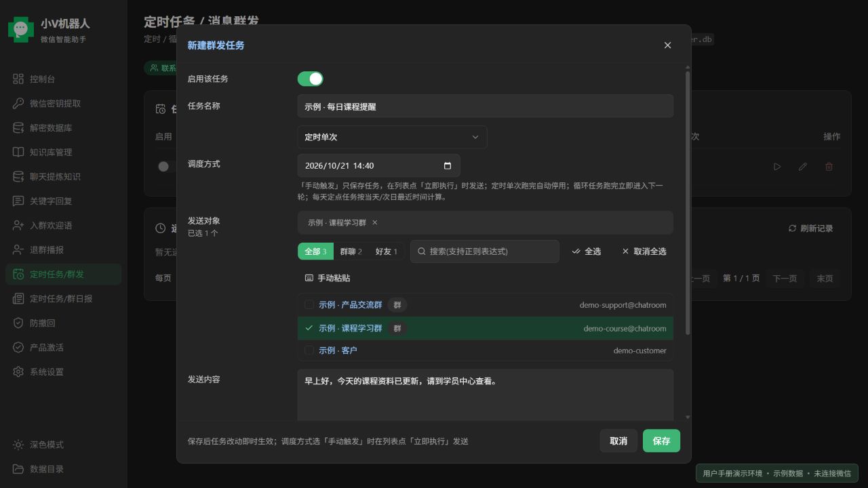Click the 数据目录 folder icon
Screen dimensions: 868x488
coord(18,469)
